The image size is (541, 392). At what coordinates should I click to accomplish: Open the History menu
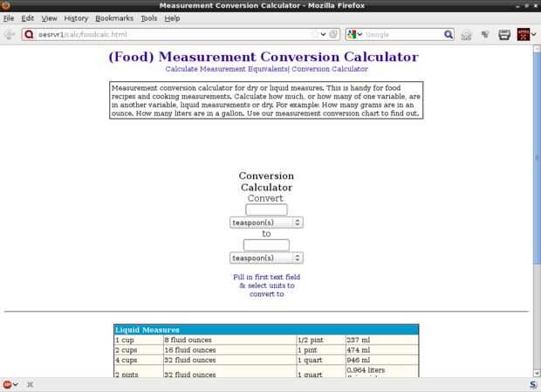tap(76, 18)
